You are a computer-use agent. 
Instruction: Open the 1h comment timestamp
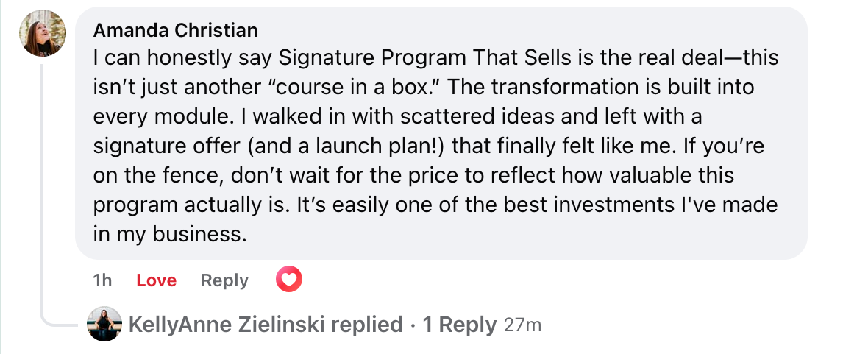point(103,280)
